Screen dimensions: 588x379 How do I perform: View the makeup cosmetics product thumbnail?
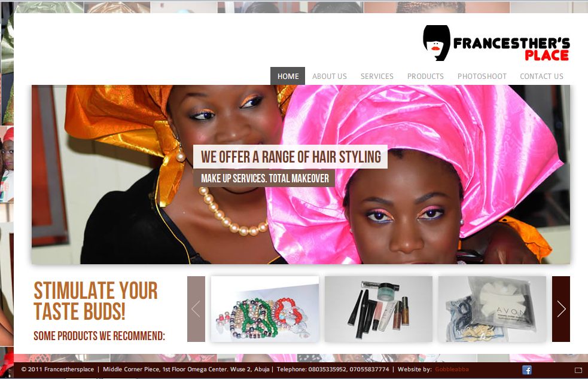[379, 309]
